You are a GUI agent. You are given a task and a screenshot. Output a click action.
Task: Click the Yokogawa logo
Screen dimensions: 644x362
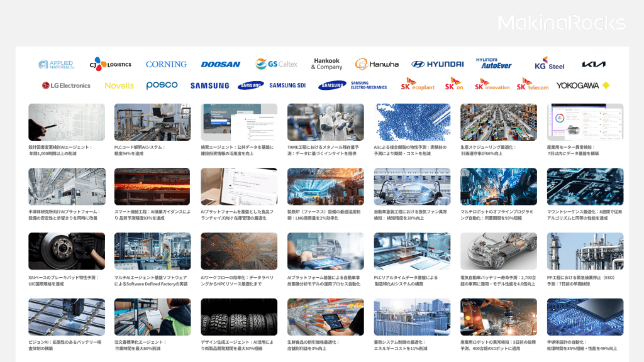coord(582,85)
